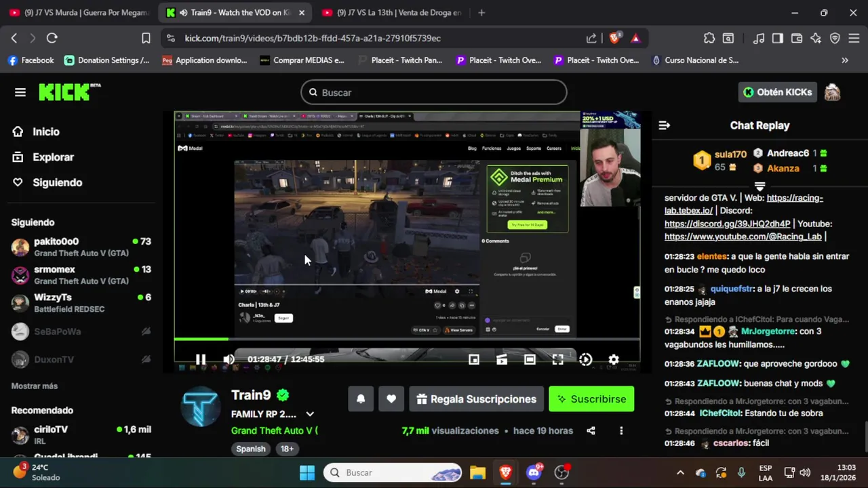The image size is (868, 488).
Task: Click sula170 in gift leaderboard
Action: (x=730, y=155)
